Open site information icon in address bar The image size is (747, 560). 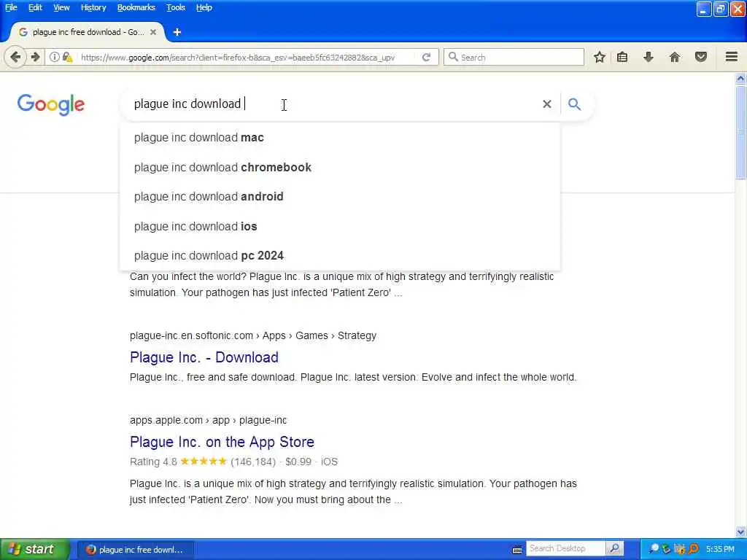55,57
